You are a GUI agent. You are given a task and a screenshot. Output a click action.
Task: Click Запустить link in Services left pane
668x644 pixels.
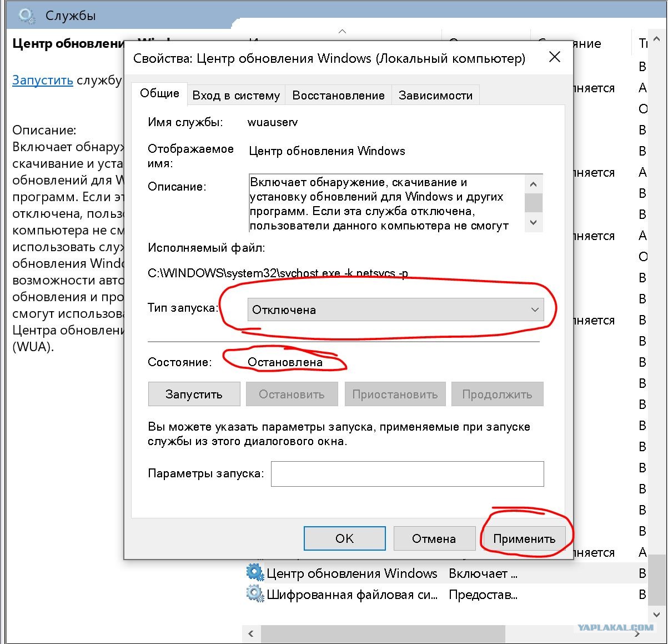coord(43,80)
